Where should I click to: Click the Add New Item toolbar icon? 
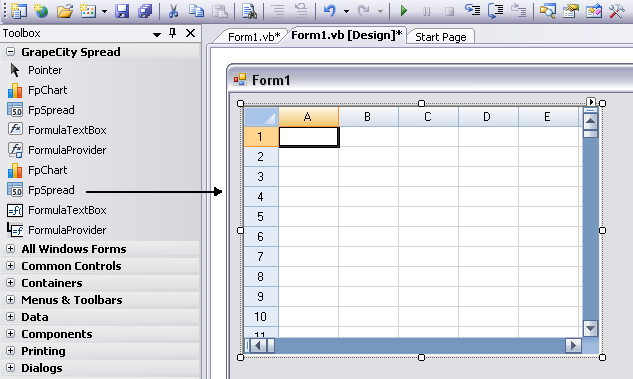pos(88,11)
